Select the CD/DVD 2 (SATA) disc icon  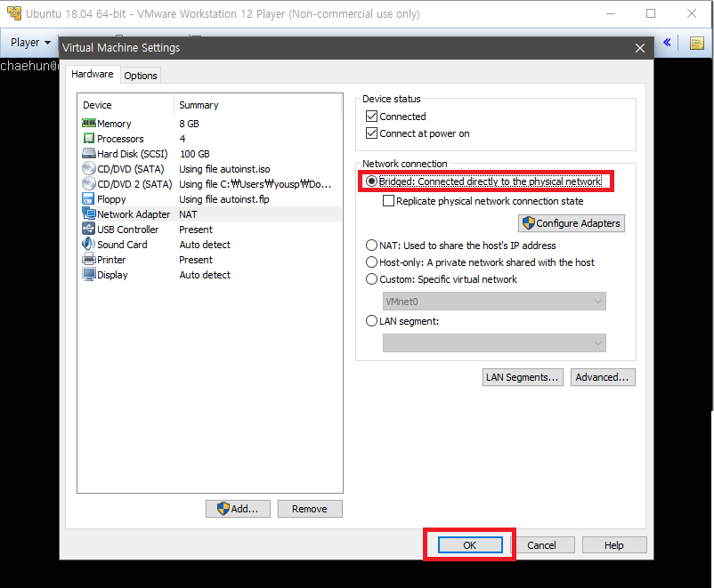(x=89, y=184)
